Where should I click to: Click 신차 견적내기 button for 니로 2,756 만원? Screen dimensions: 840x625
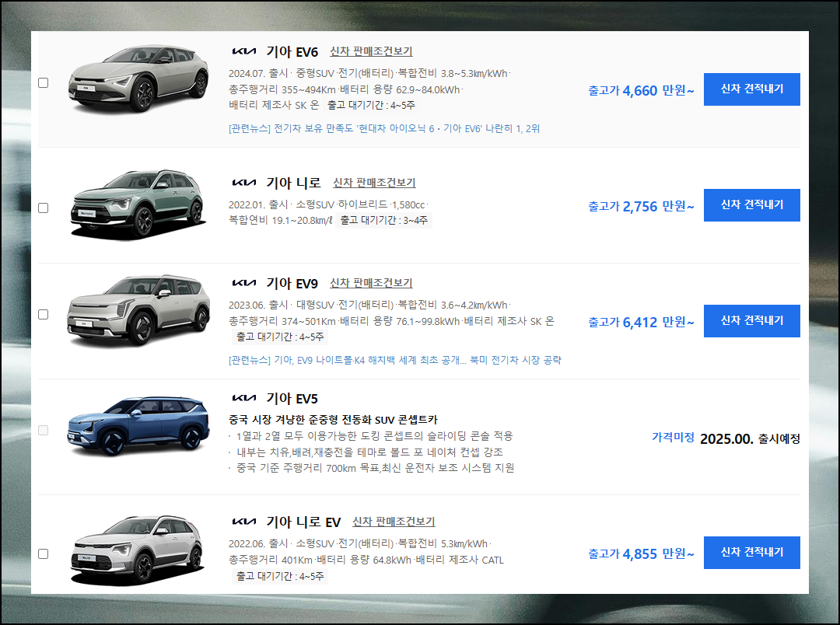751,205
